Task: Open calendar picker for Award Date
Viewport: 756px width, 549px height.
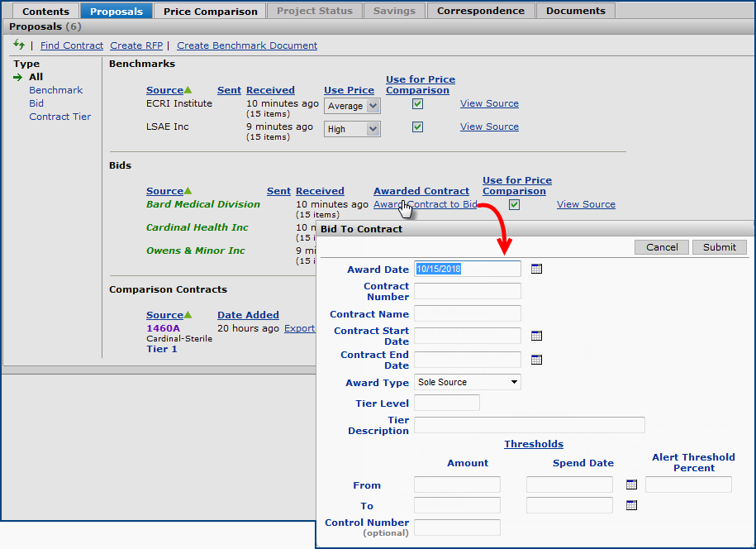Action: click(536, 269)
